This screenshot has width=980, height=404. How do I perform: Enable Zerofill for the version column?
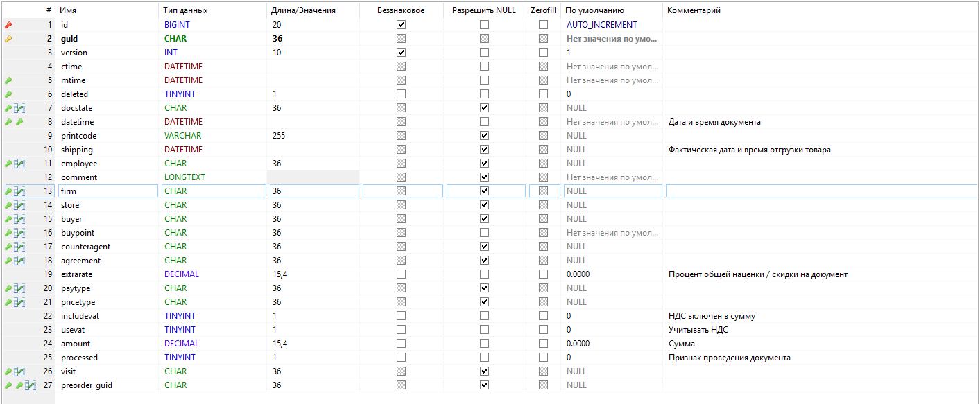[544, 53]
